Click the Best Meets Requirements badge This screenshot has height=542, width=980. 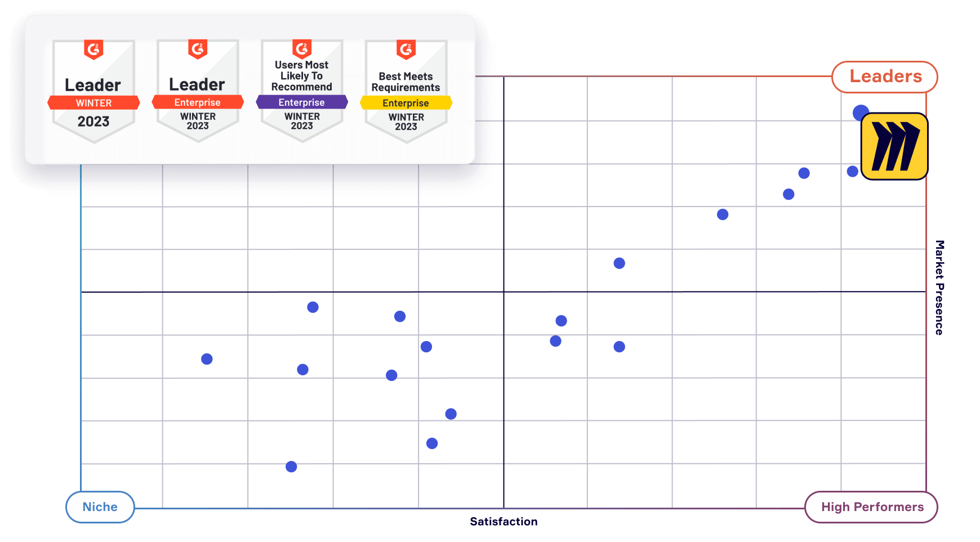[x=406, y=90]
